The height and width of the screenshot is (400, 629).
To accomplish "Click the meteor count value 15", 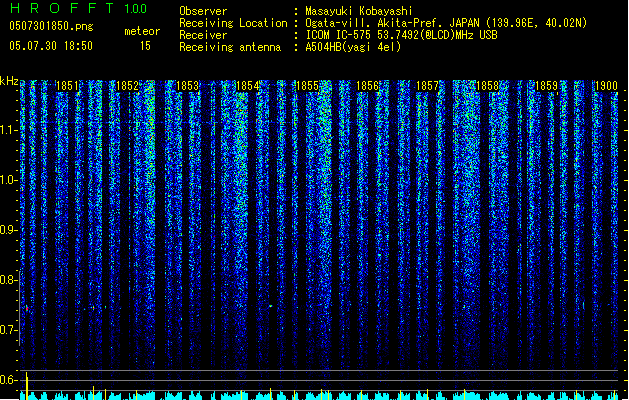I will coord(145,46).
